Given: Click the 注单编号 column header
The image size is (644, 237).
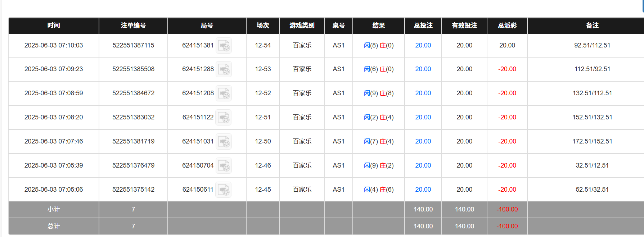Looking at the screenshot, I should (133, 26).
